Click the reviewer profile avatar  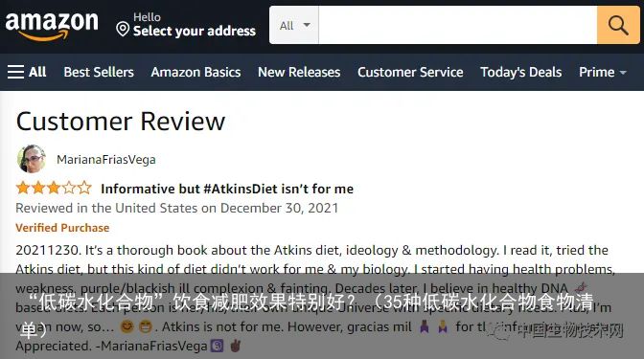tap(32, 159)
